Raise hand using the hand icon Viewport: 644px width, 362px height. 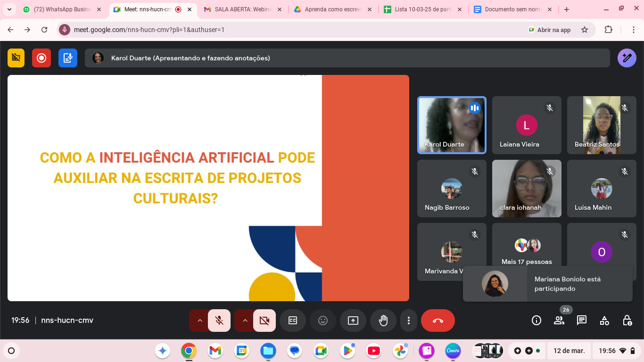pyautogui.click(x=383, y=321)
